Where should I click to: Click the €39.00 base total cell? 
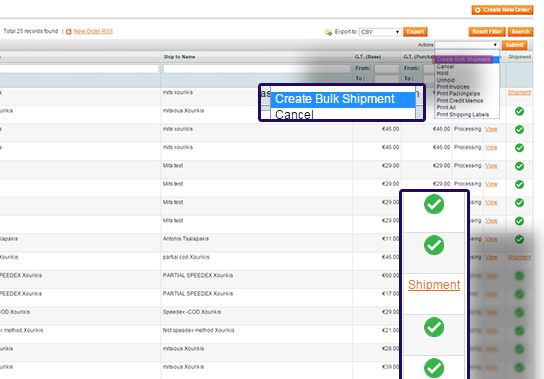pyautogui.click(x=390, y=367)
